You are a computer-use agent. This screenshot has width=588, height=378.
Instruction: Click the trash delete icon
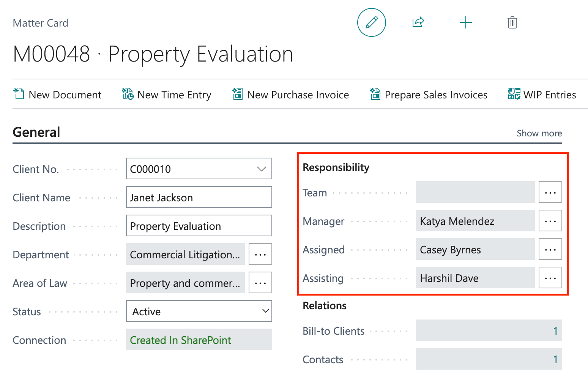512,22
